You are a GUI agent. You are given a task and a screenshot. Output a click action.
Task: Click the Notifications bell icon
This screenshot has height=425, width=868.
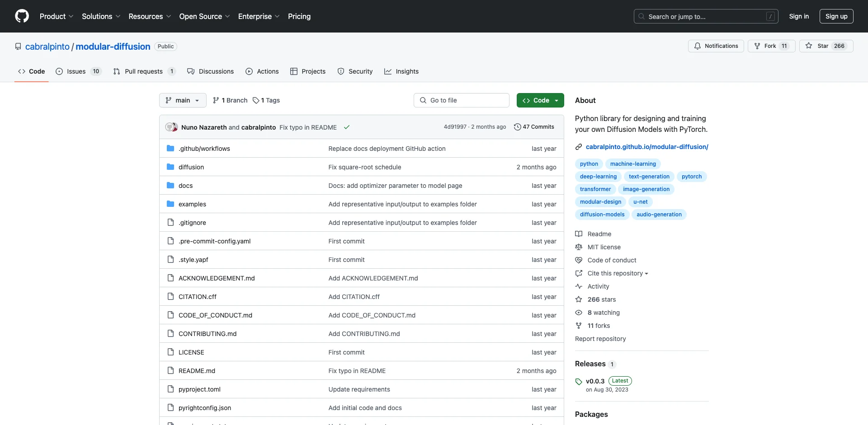point(698,46)
